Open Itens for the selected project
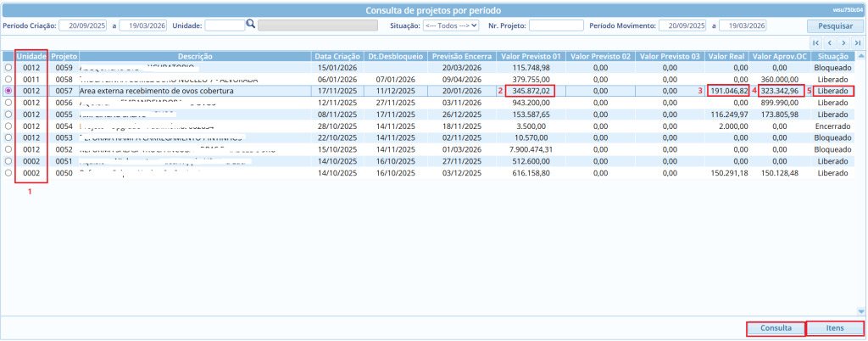This screenshot has width=868, height=341. click(x=834, y=328)
